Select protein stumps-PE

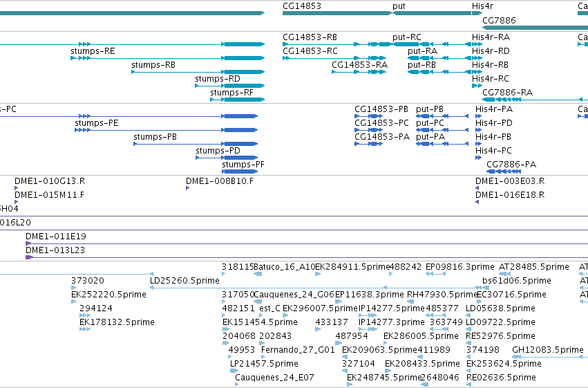point(166,130)
